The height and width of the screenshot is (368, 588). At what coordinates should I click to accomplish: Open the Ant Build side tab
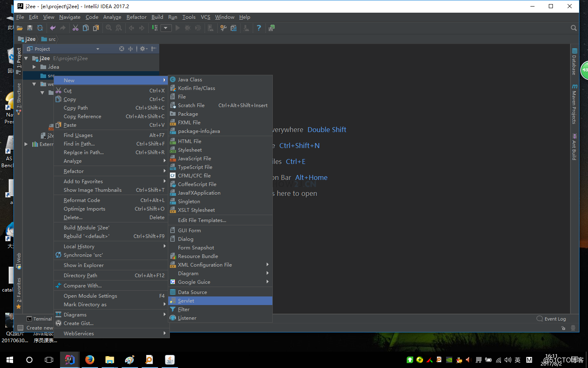pos(575,147)
